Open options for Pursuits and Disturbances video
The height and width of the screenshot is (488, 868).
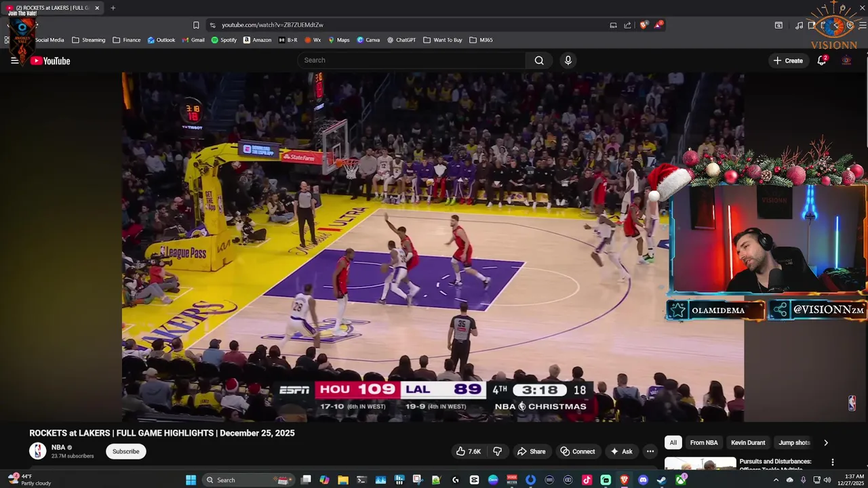tap(833, 462)
